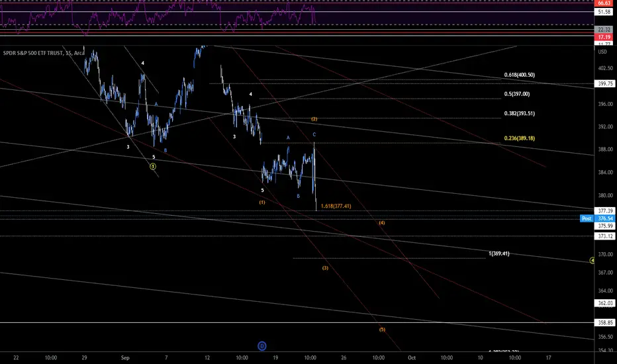Click date 29 on the time axis
617x364 pixels.
click(84, 357)
